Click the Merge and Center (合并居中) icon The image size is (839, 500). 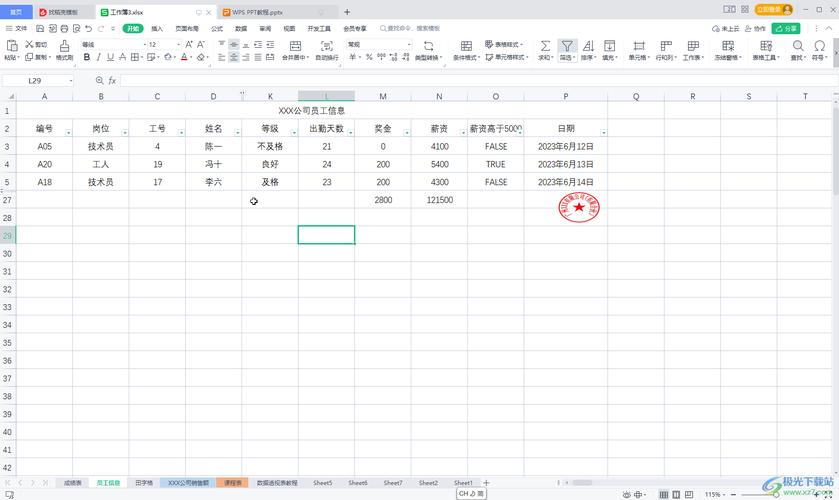click(293, 47)
